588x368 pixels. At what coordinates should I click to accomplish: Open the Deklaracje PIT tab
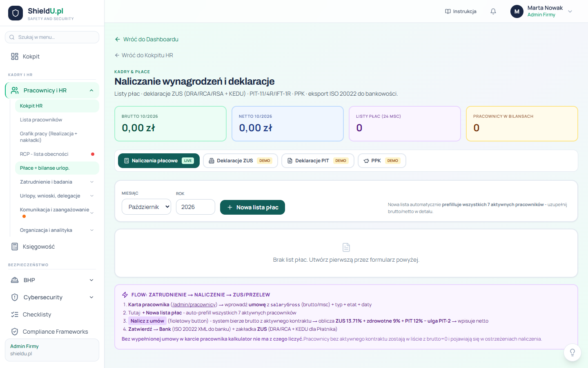click(x=318, y=161)
